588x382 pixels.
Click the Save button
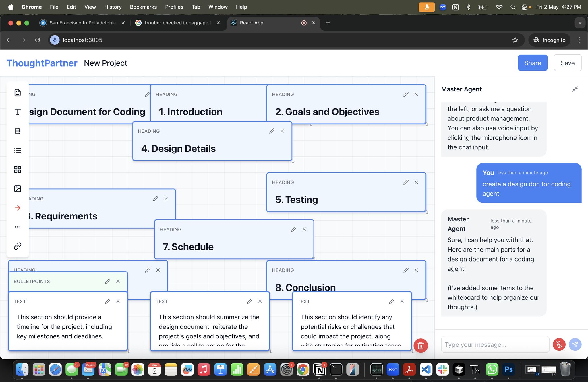point(568,63)
